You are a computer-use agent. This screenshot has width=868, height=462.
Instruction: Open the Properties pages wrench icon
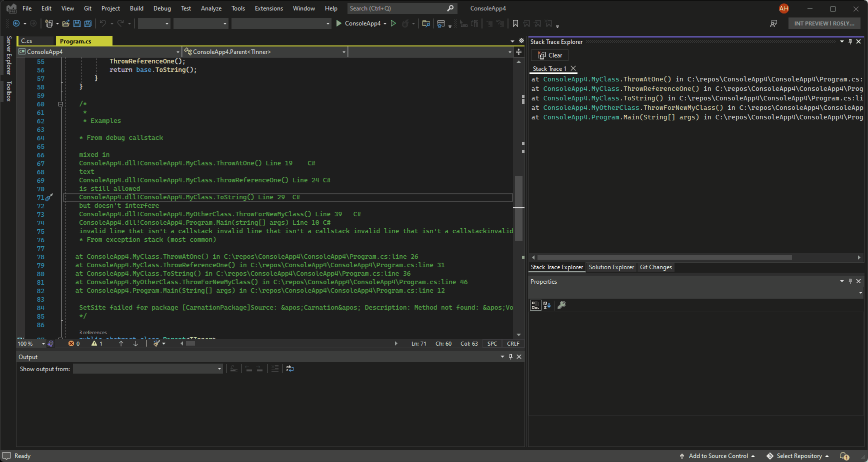(x=561, y=305)
